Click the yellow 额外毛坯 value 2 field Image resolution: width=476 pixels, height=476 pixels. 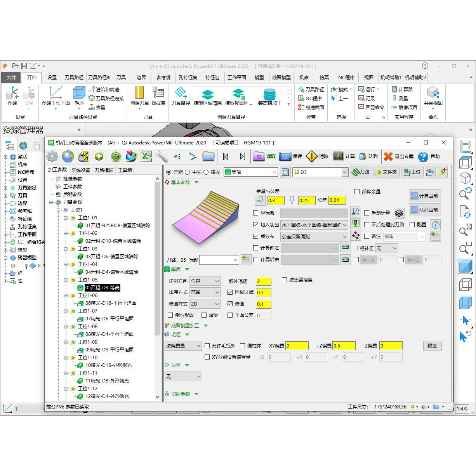264,281
